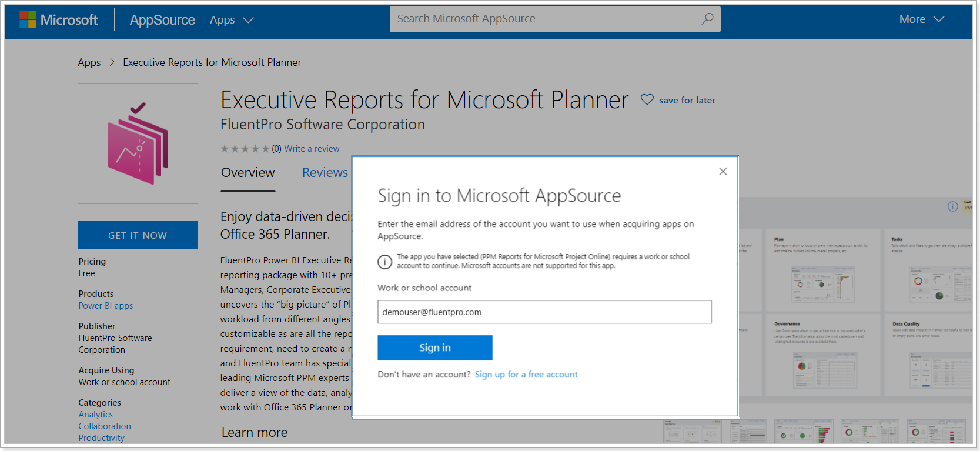Open the Analytics category link

(95, 415)
